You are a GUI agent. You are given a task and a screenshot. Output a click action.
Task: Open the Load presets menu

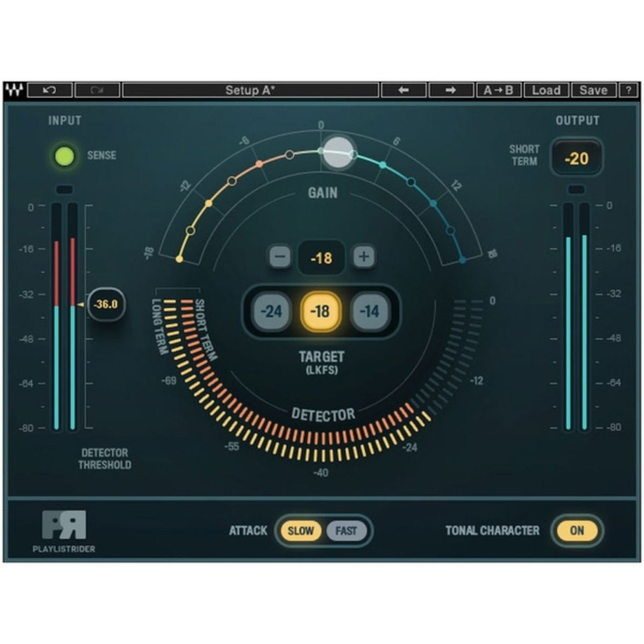[x=546, y=90]
